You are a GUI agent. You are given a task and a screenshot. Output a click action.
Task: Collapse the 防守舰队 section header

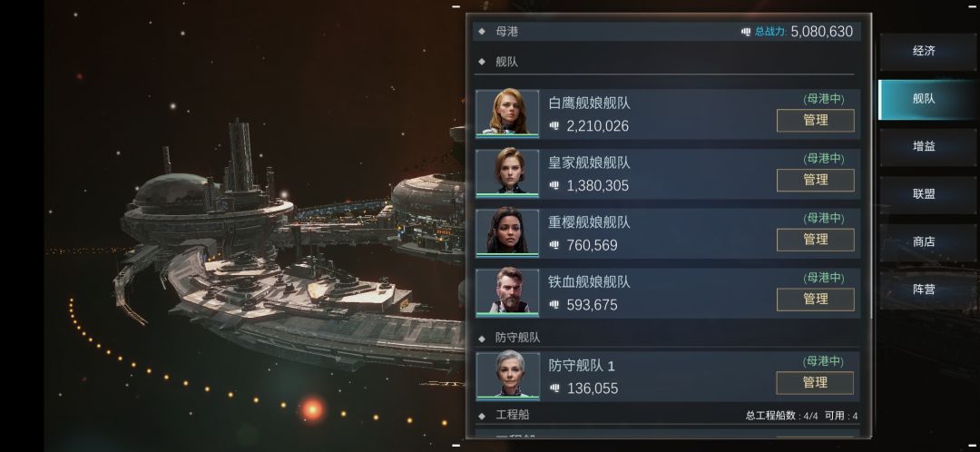(509, 338)
